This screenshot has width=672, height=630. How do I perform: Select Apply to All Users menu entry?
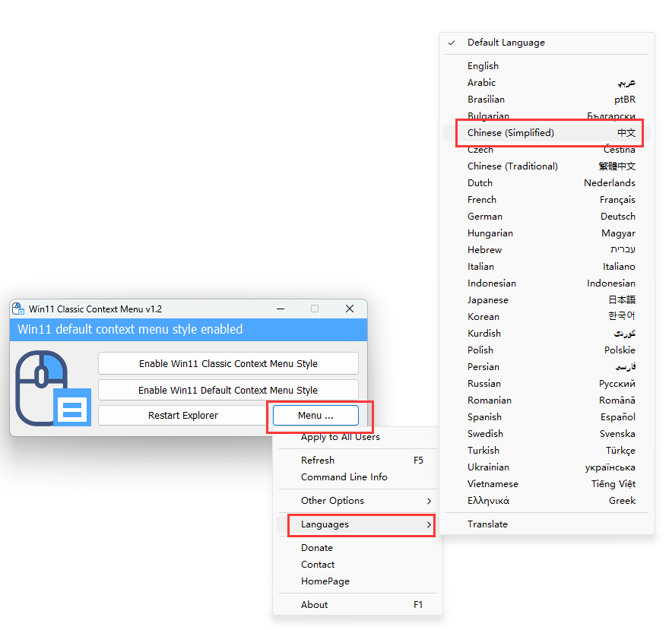pos(357,437)
